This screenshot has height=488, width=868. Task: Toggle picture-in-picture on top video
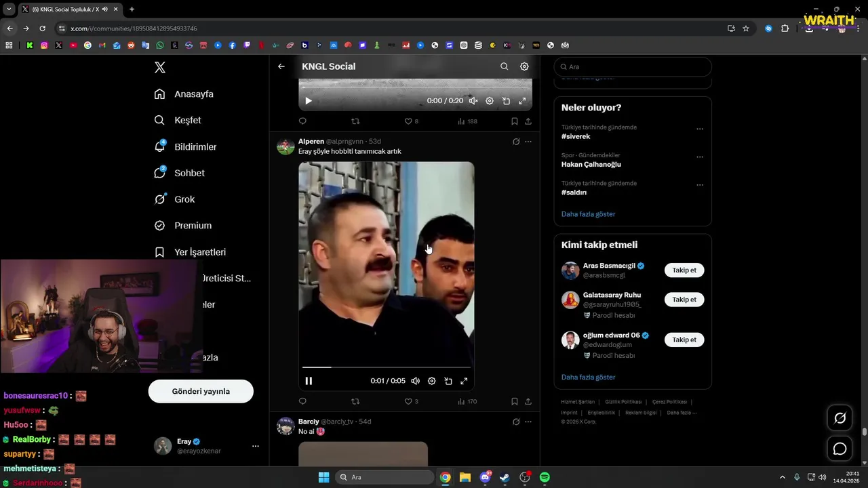coord(506,101)
